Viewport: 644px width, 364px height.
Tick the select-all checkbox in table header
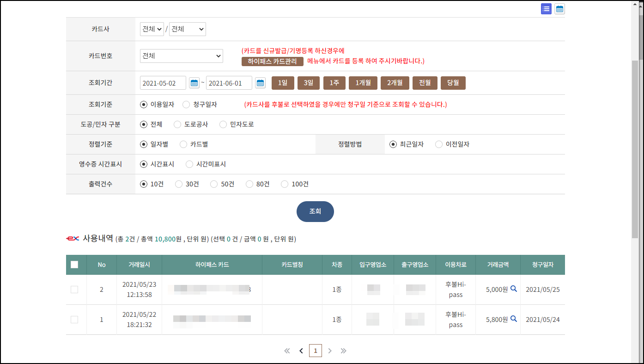(74, 265)
